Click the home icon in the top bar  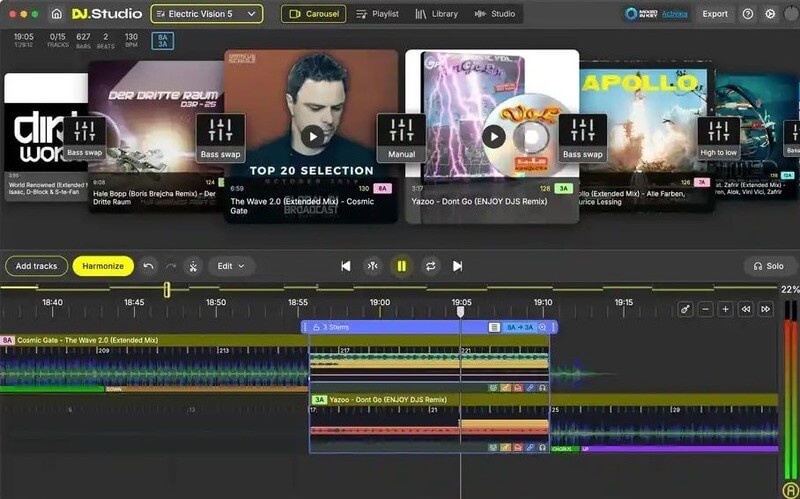coord(56,14)
